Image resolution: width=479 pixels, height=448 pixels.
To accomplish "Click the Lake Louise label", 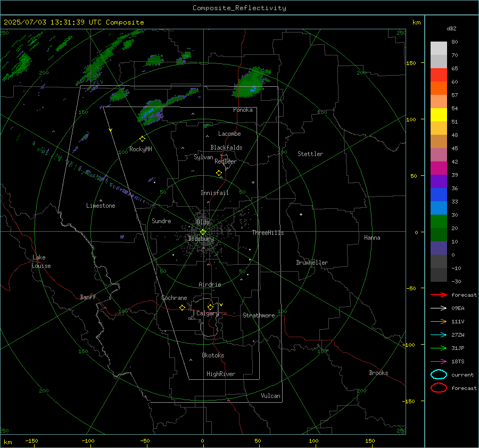I will click(x=41, y=262).
